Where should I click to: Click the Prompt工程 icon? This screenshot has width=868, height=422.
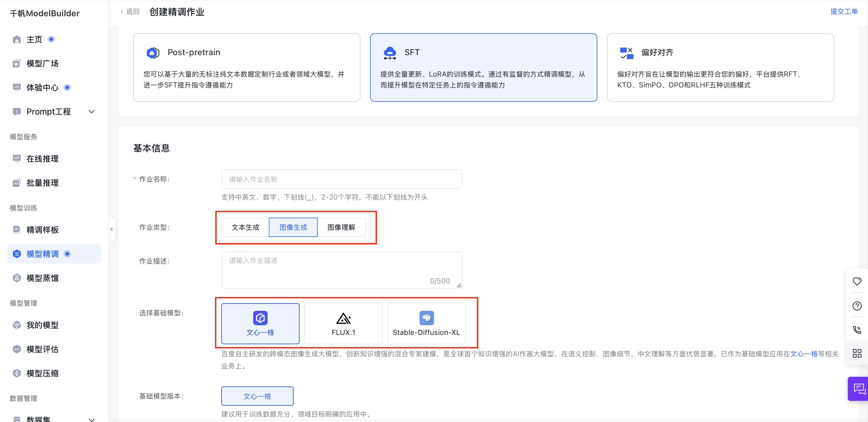click(17, 112)
